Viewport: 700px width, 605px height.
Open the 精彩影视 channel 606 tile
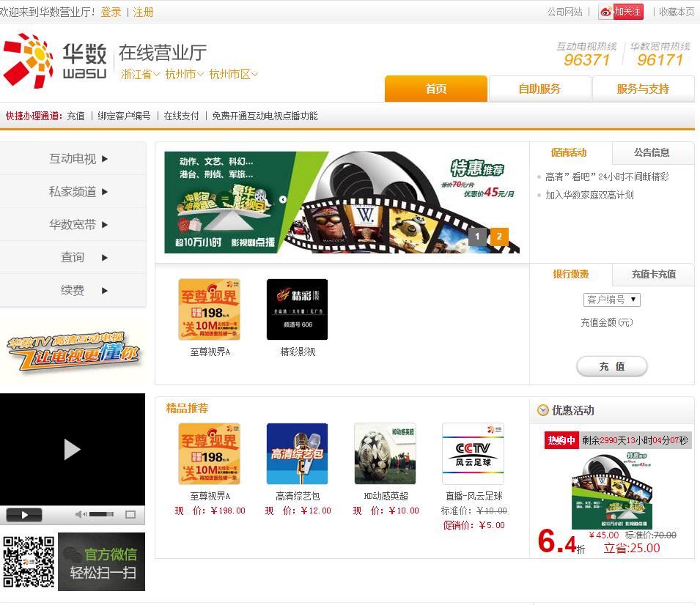pyautogui.click(x=298, y=310)
